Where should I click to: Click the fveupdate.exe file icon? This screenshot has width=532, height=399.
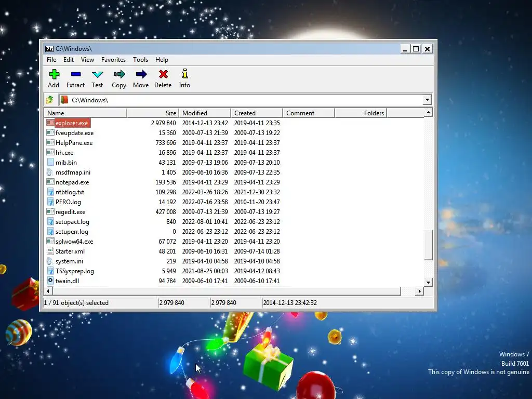click(x=50, y=132)
